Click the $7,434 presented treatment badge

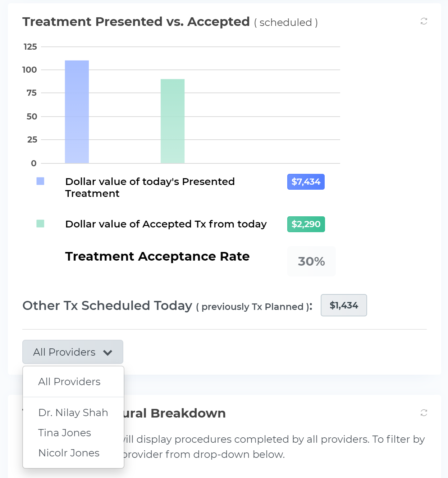pyautogui.click(x=306, y=182)
